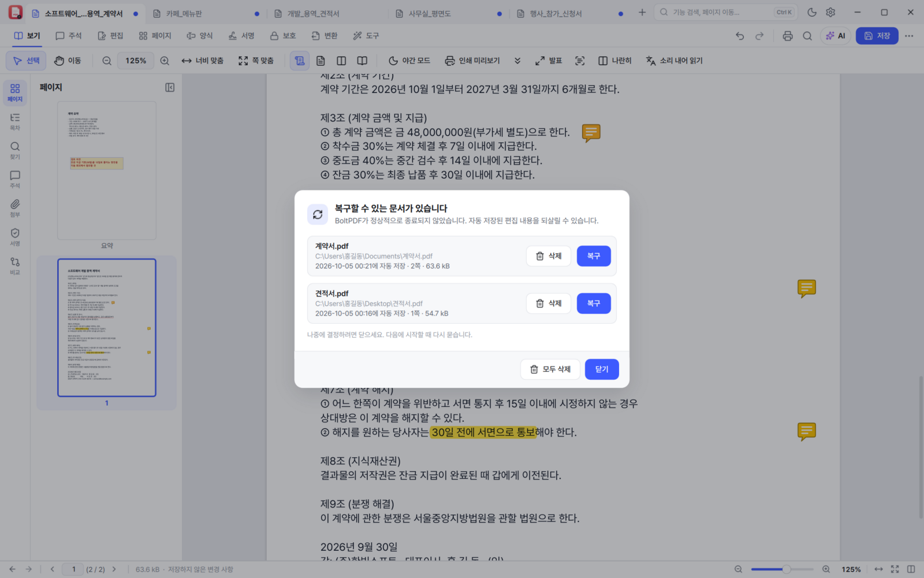The width and height of the screenshot is (924, 578).
Task: Restore the 견적서.pdf document
Action: [594, 303]
